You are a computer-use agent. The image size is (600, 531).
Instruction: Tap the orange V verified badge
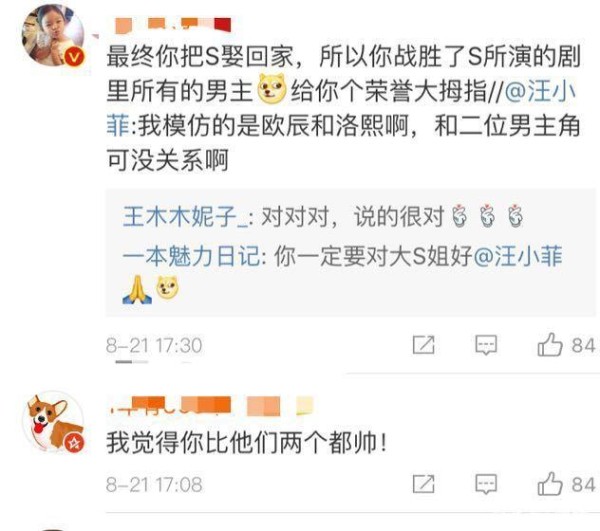74,57
